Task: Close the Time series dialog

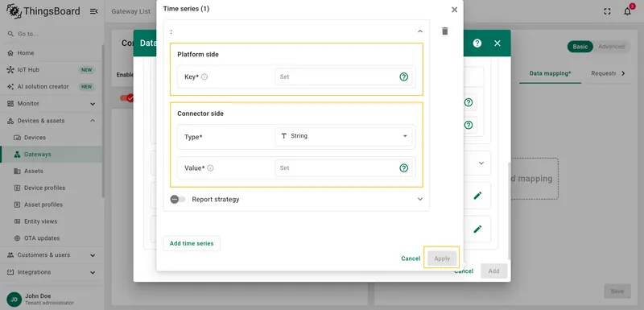Action: pos(454,10)
